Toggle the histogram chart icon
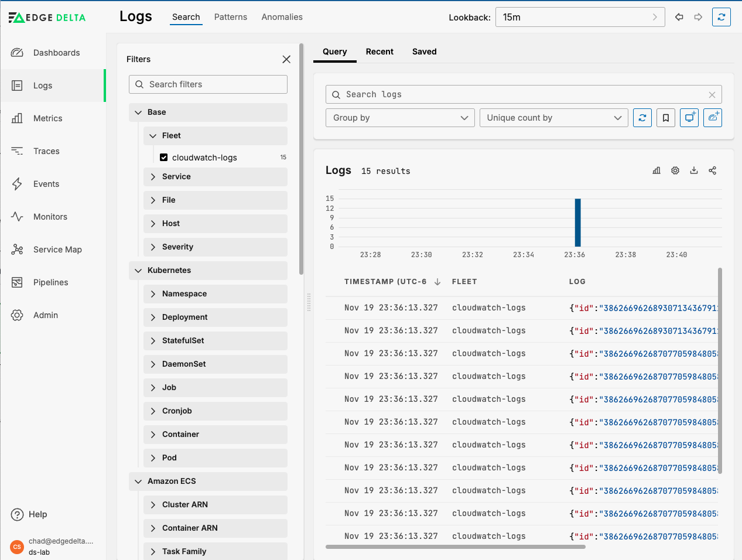The width and height of the screenshot is (742, 560). 656,170
